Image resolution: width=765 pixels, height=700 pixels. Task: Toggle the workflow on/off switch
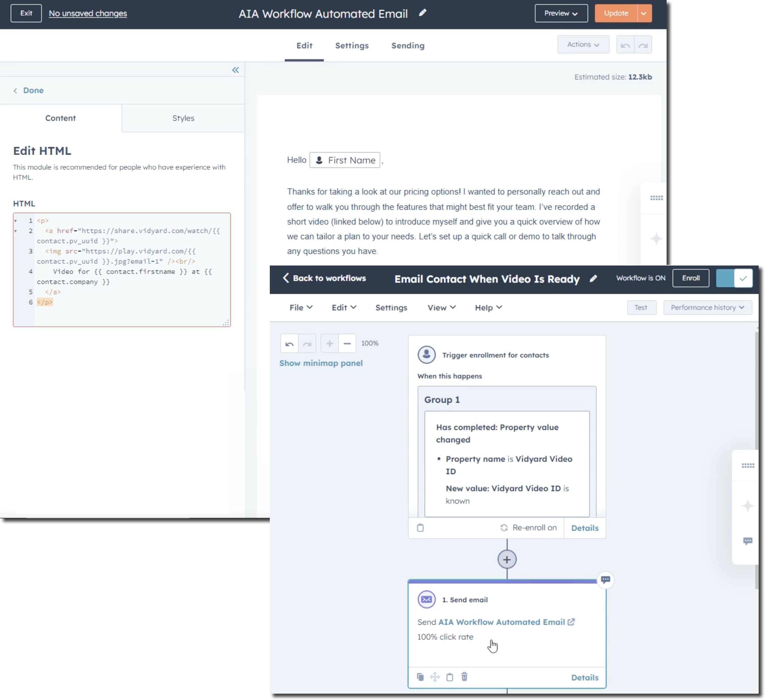pos(734,278)
